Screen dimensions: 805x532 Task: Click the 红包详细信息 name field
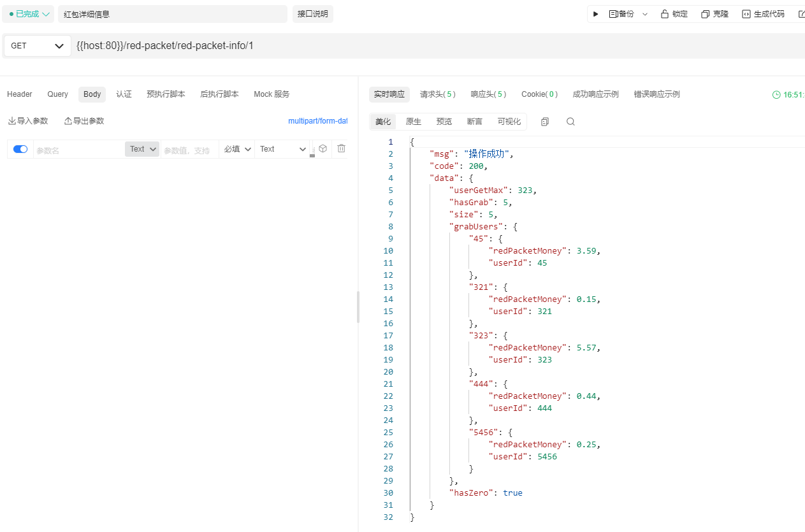[x=173, y=14]
